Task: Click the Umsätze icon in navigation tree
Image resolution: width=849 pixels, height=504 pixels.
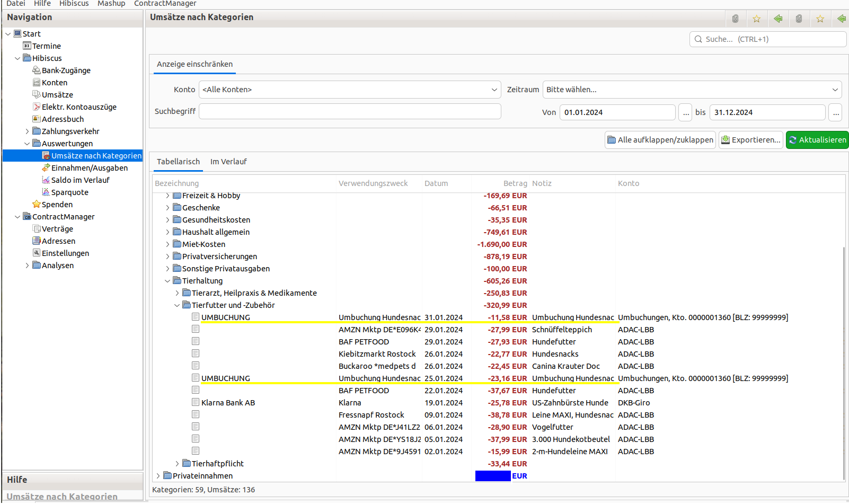Action: pyautogui.click(x=37, y=95)
